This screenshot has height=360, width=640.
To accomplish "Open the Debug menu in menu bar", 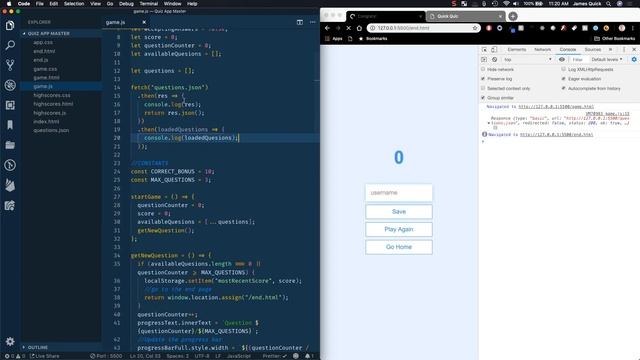I will tap(126, 4).
